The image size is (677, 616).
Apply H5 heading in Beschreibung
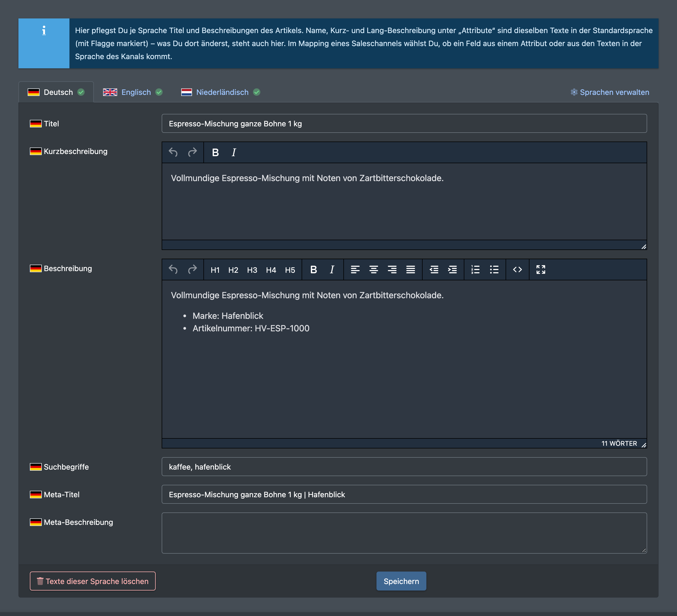coord(290,270)
